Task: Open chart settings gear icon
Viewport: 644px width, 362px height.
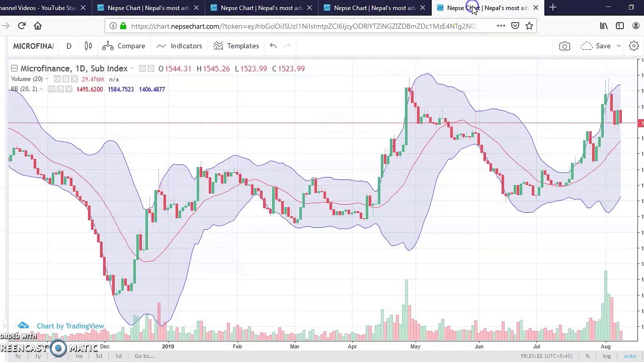Action: [633, 46]
